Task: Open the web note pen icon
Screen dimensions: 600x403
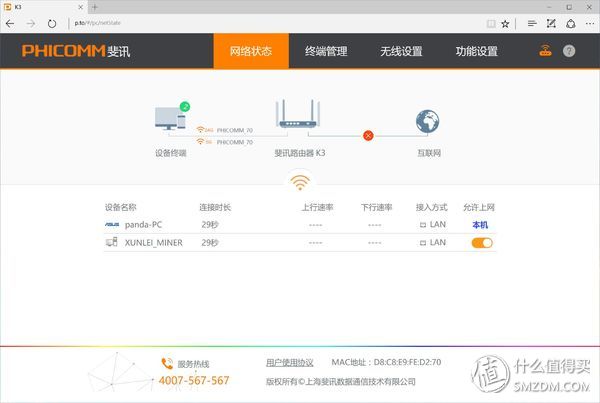Action: pyautogui.click(x=551, y=24)
